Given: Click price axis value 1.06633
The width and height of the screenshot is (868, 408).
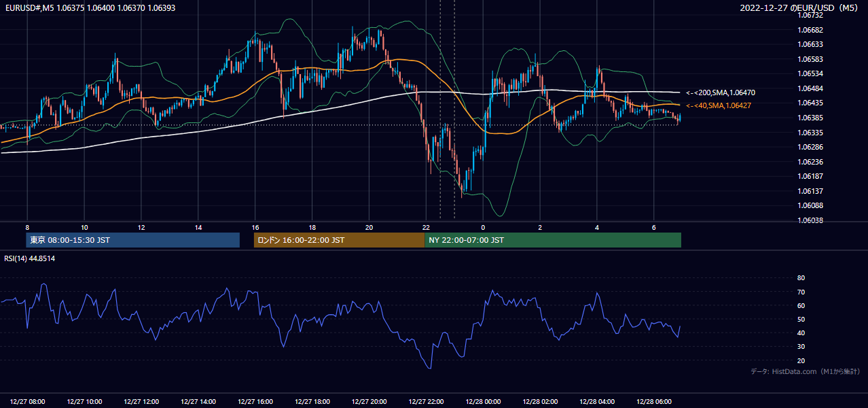Looking at the screenshot, I should [810, 45].
